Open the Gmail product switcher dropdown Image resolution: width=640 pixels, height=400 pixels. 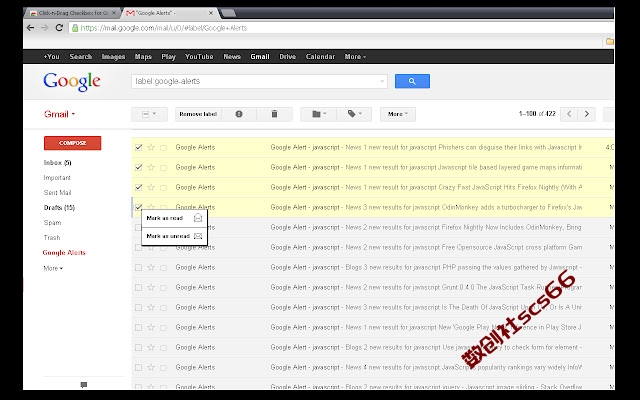(59, 114)
